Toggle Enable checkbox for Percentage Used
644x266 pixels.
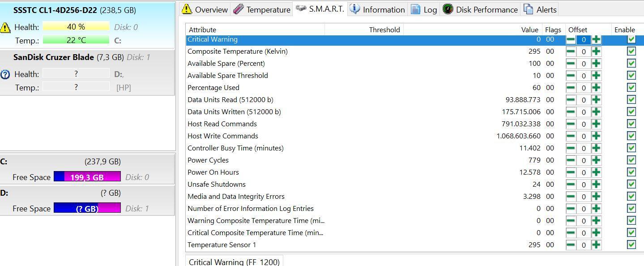[631, 88]
